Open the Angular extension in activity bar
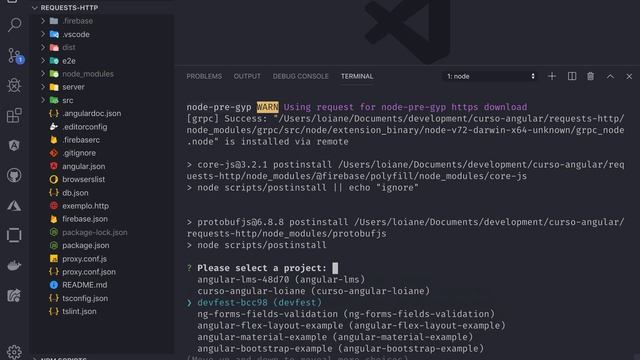The height and width of the screenshot is (360, 640). (15, 145)
